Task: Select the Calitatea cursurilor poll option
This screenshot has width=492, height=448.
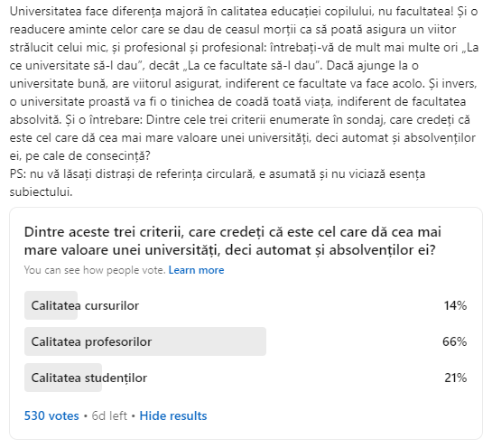Action: (246, 305)
